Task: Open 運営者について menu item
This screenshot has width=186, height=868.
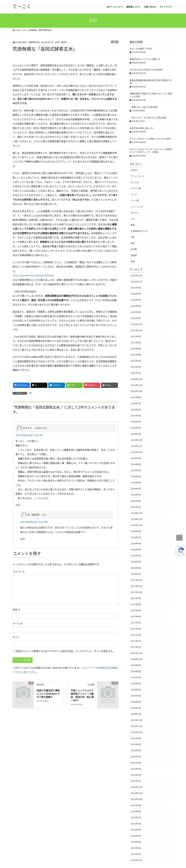Action: click(133, 7)
